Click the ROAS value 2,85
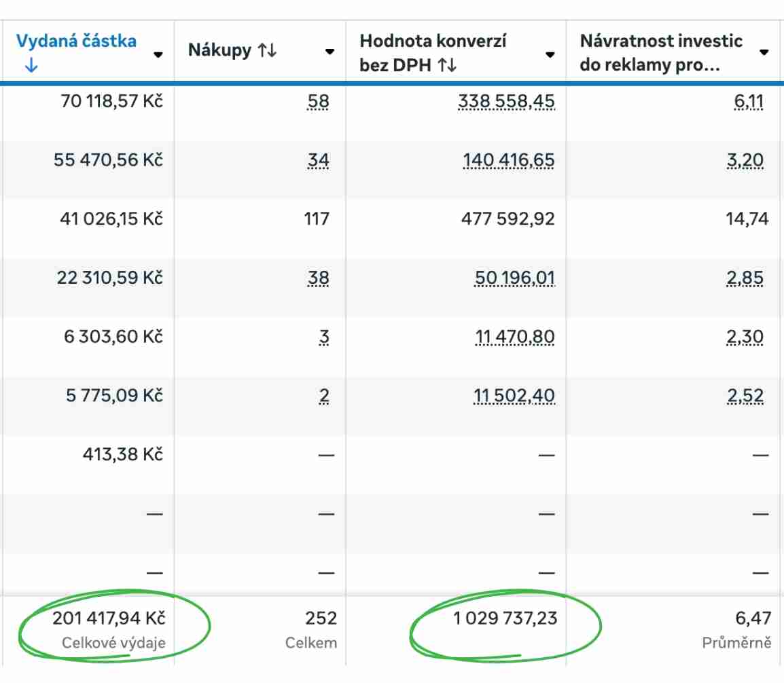This screenshot has height=683, width=784. point(745,277)
